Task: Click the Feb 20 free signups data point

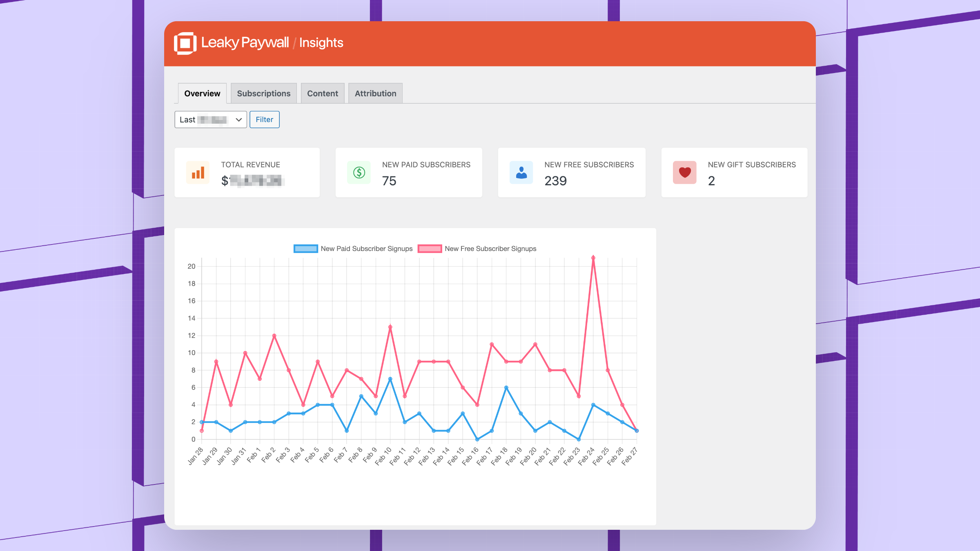Action: (x=535, y=344)
